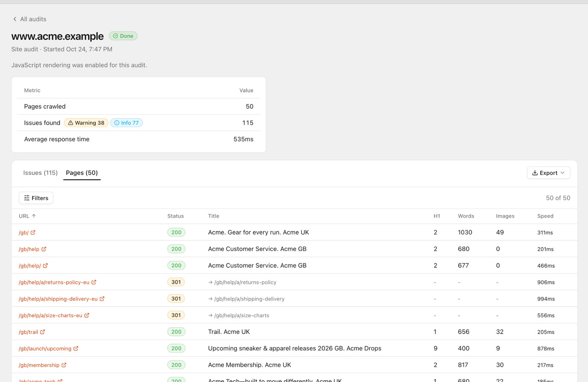Sort by the Images column header
Screen dimensions: 588x382
(505, 216)
